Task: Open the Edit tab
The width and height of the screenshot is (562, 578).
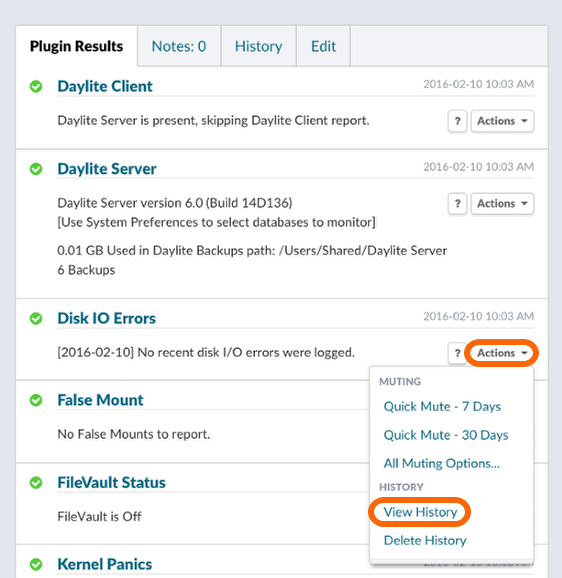Action: 324,46
